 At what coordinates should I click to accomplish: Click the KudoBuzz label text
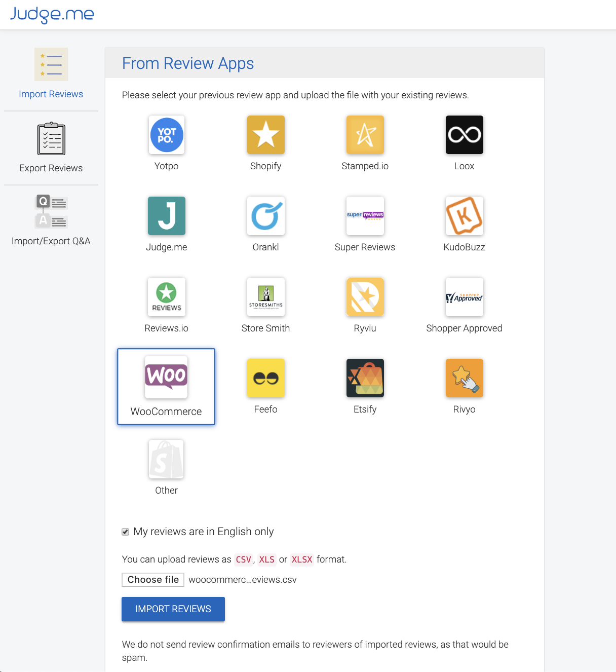pyautogui.click(x=465, y=247)
